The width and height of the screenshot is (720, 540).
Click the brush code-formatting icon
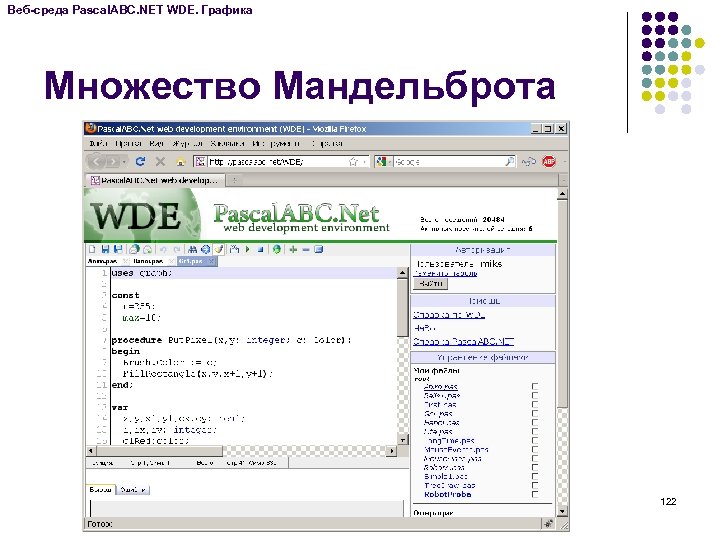[219, 249]
